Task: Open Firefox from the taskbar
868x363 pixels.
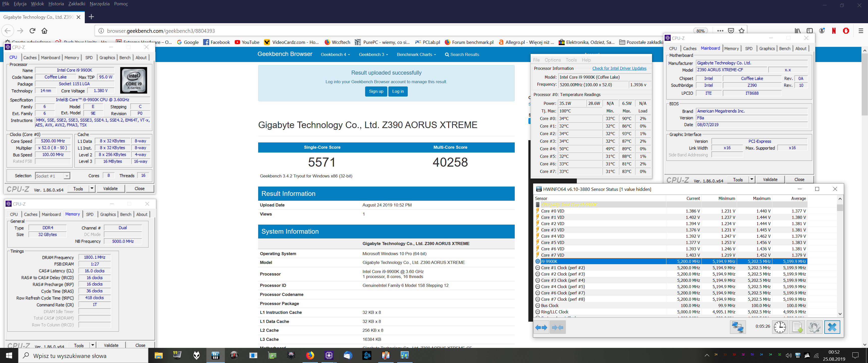Action: [x=310, y=355]
